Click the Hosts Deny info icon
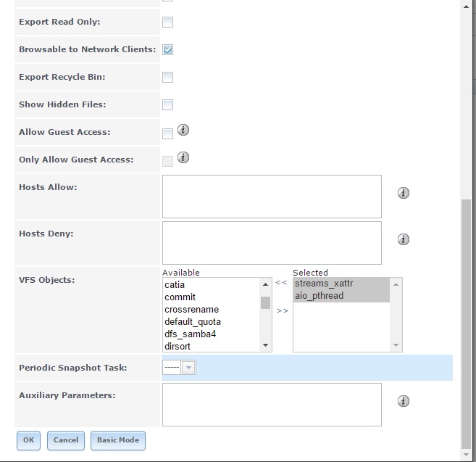 (403, 239)
